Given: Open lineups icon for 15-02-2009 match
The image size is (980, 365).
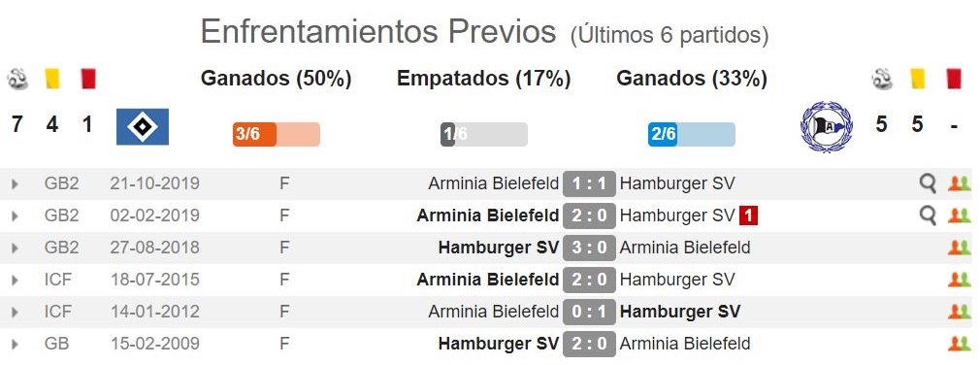Looking at the screenshot, I should pyautogui.click(x=959, y=343).
